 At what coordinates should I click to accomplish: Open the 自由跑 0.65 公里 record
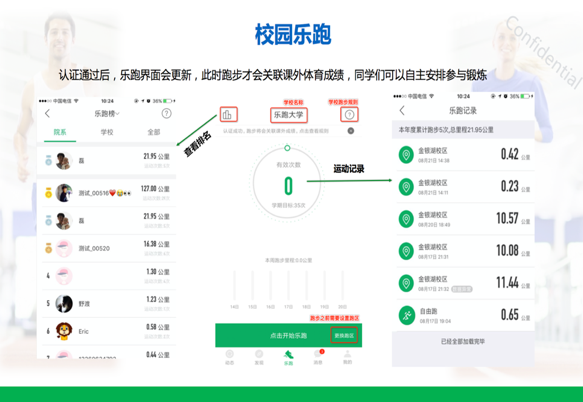coord(465,315)
